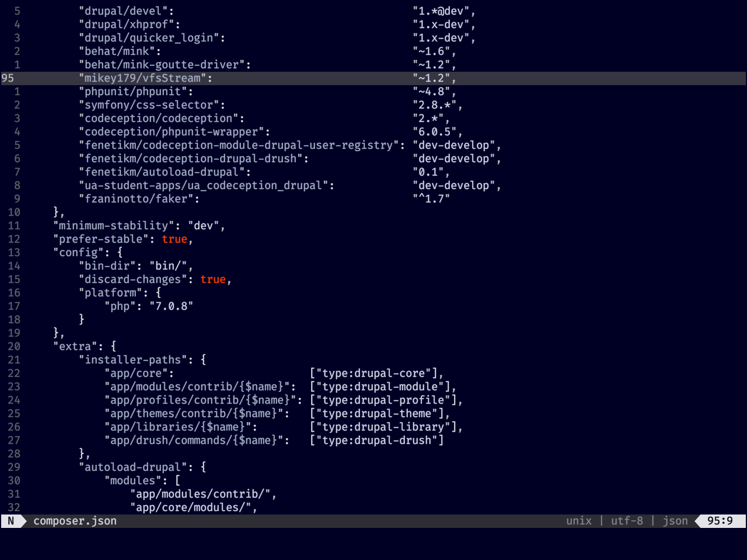The height and width of the screenshot is (560, 747).
Task: Click the current line number 95
Action: pos(8,78)
